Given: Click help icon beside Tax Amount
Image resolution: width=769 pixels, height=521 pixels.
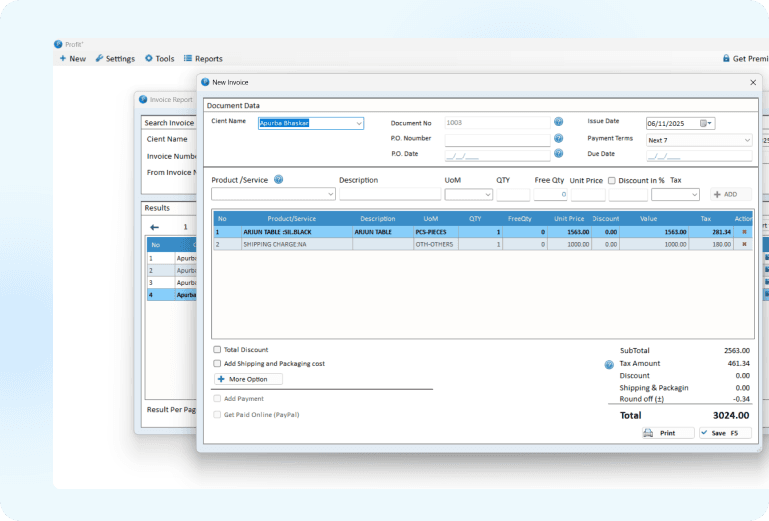Looking at the screenshot, I should (609, 365).
